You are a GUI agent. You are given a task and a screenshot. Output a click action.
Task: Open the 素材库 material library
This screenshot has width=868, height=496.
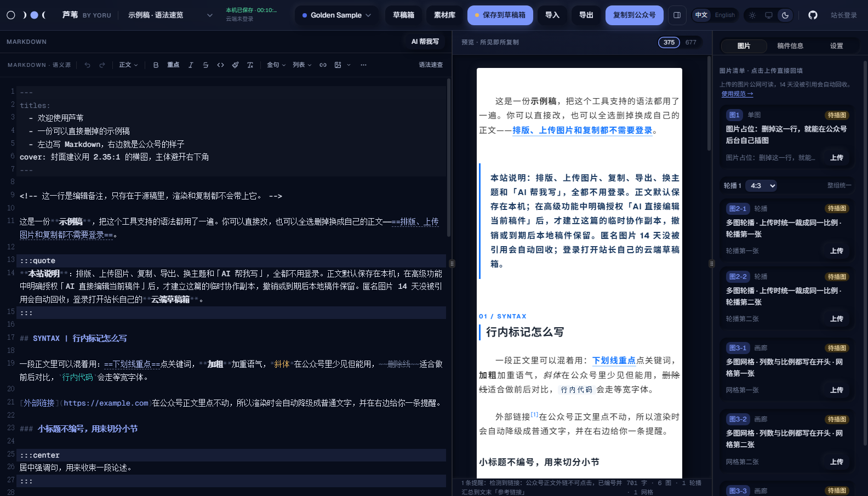tap(444, 15)
